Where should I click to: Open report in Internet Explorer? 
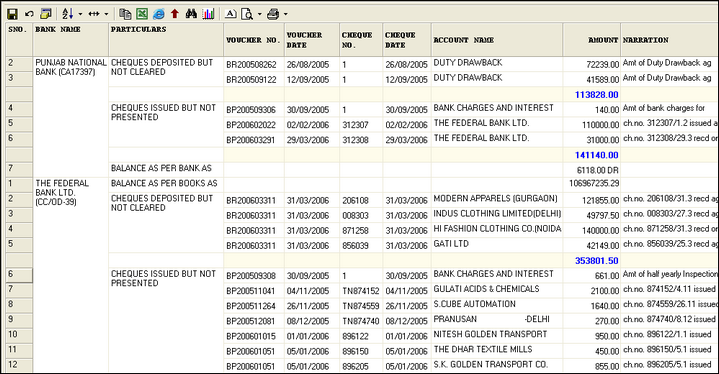pyautogui.click(x=159, y=14)
